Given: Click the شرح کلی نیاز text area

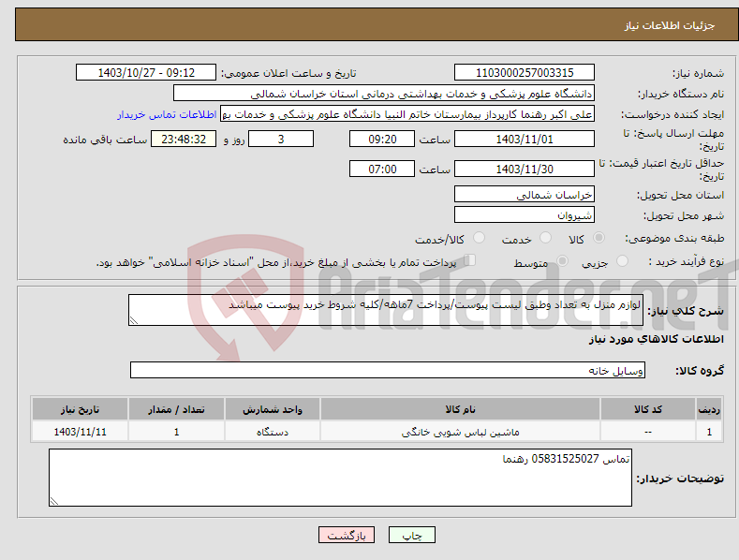Looking at the screenshot, I should tap(386, 310).
